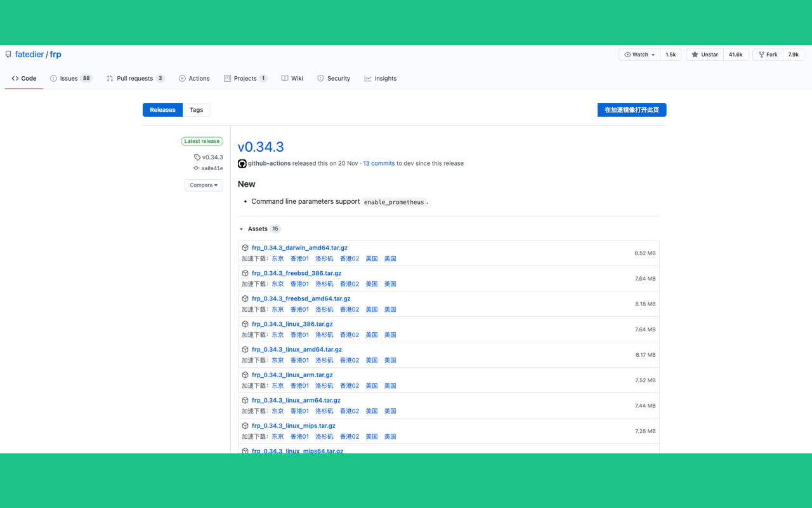Download frp_0.34.3_freebsd_386.tar.gz
This screenshot has height=508, width=812.
296,273
